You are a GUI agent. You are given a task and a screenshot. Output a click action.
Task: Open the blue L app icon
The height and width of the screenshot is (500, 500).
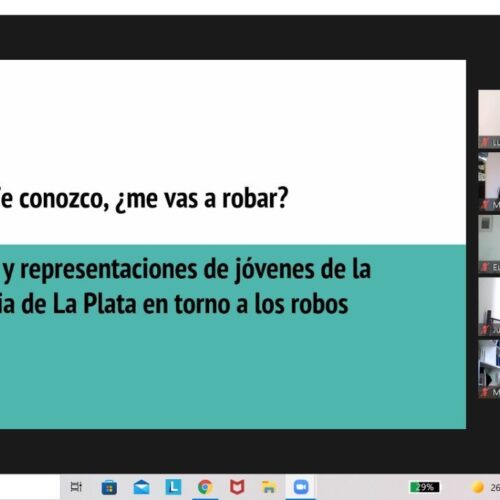coord(173,487)
